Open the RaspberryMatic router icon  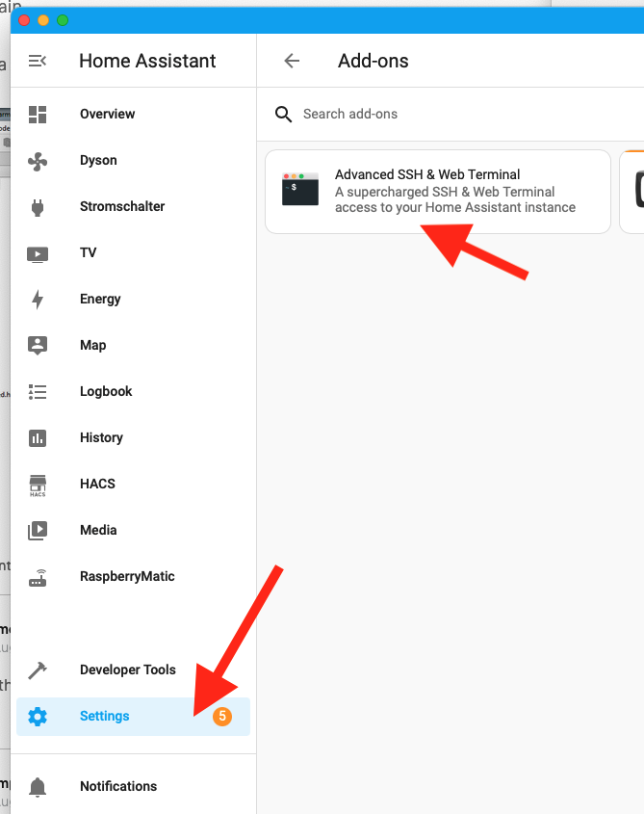38,577
